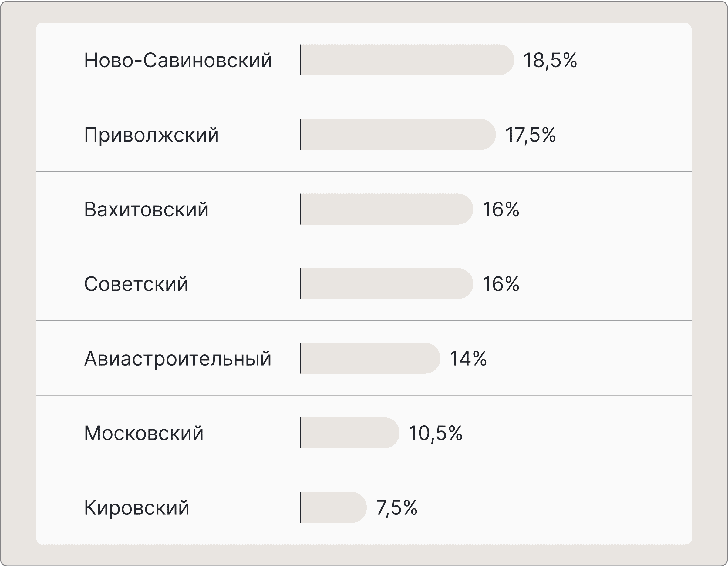Select the Советский district label
Image resolution: width=728 pixels, height=566 pixels.
pos(136,284)
